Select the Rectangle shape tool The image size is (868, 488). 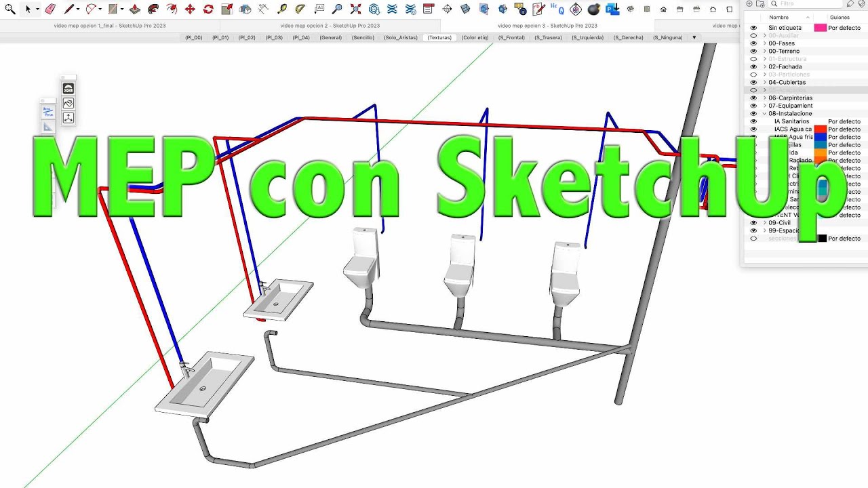[113, 9]
